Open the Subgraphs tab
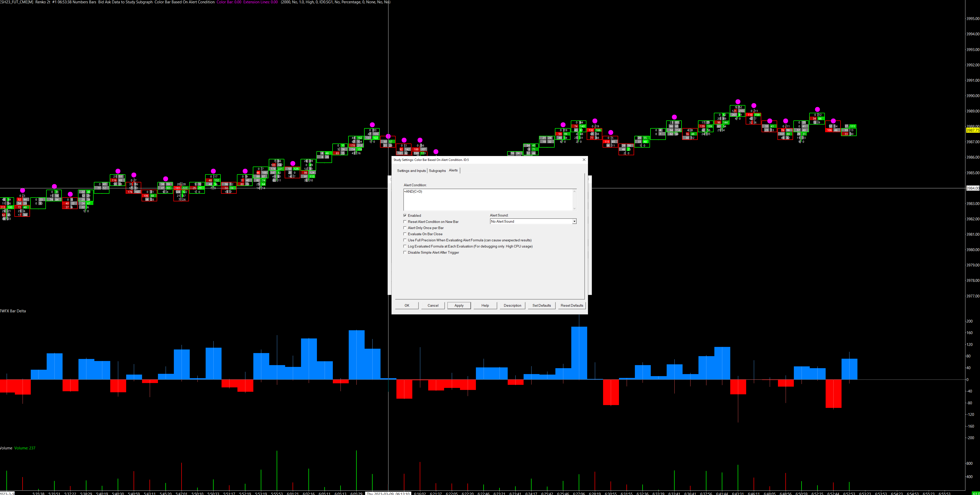The height and width of the screenshot is (495, 980). tap(437, 171)
